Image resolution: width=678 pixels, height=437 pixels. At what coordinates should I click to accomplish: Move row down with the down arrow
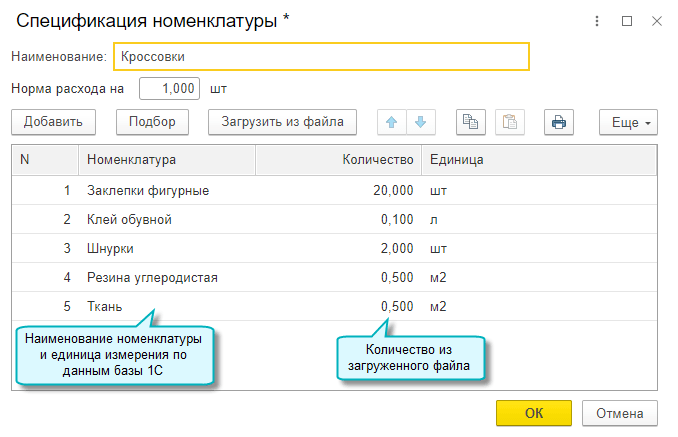click(x=420, y=122)
